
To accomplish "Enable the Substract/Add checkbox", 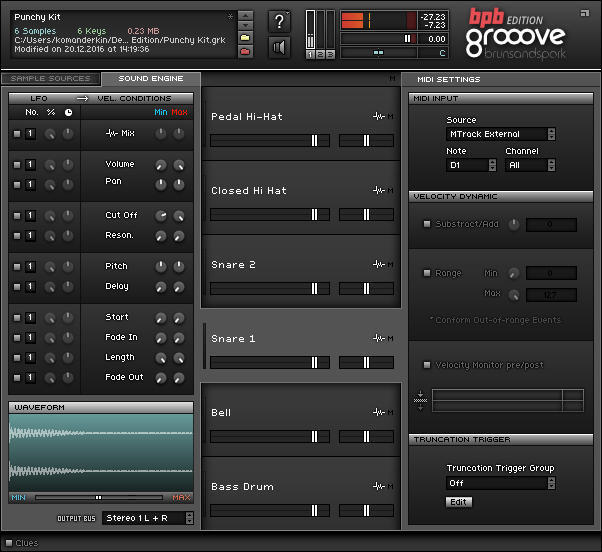I will point(427,223).
